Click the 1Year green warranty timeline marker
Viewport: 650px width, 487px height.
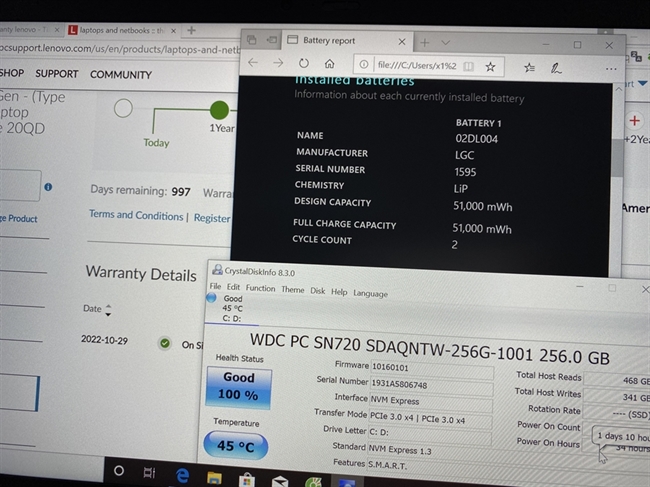(x=219, y=110)
